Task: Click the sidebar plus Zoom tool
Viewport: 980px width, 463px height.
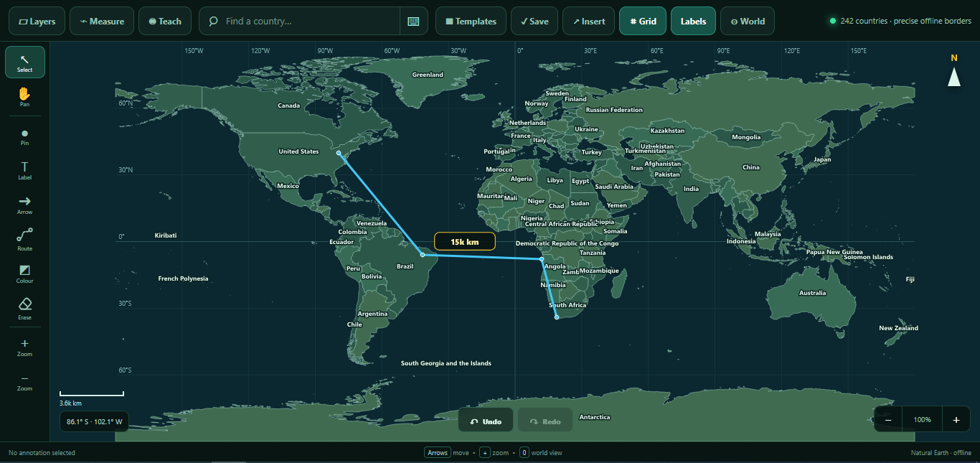Action: 25,347
